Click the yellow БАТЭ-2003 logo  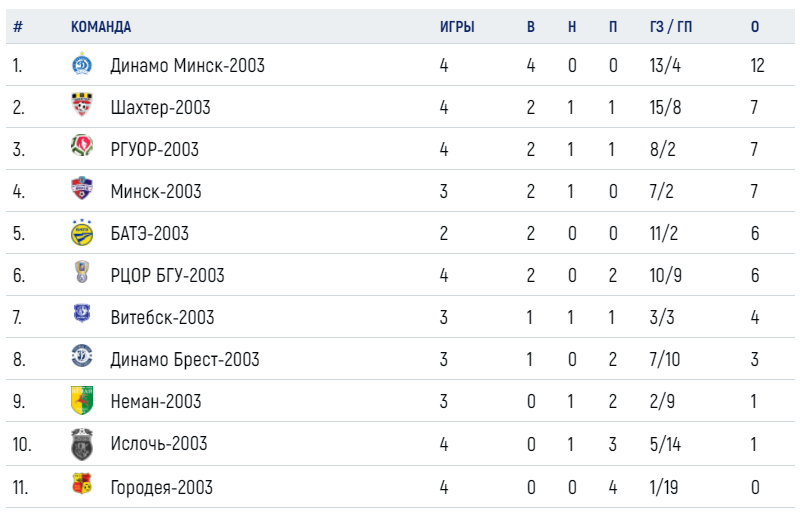[x=82, y=232]
